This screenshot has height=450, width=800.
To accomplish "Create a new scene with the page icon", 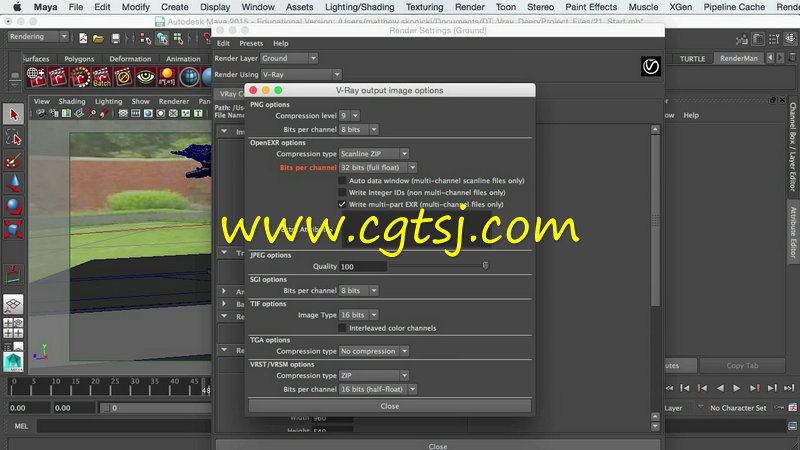I will (x=83, y=38).
